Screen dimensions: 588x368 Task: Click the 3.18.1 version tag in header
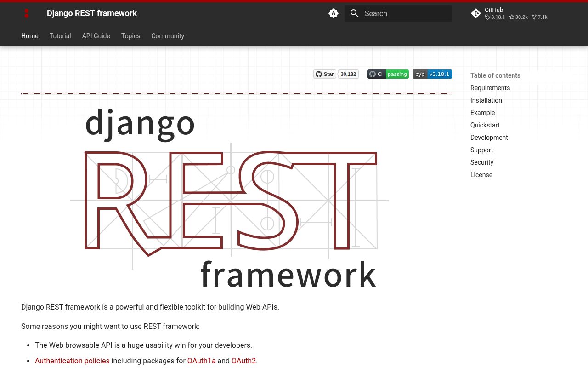[495, 17]
